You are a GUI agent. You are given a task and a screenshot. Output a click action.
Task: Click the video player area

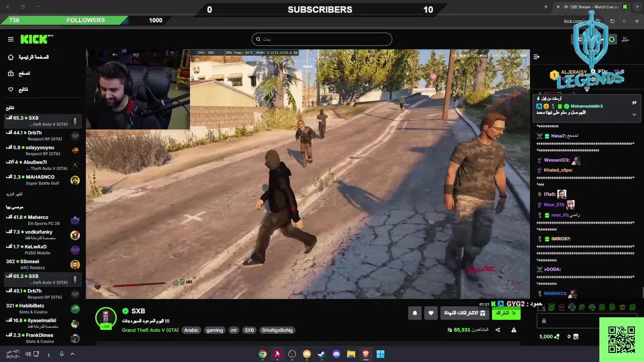[307, 174]
